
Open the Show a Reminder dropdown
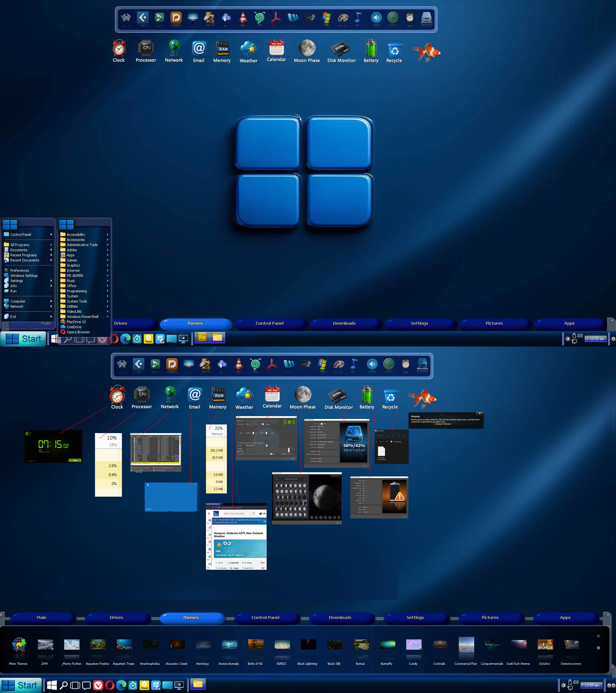point(267,446)
